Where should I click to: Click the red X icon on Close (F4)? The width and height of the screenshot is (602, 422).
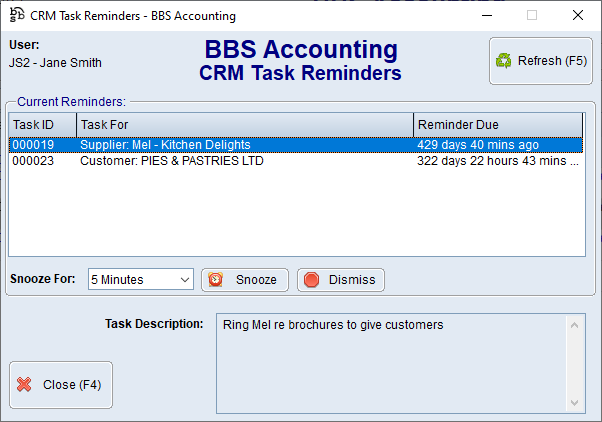(x=25, y=385)
